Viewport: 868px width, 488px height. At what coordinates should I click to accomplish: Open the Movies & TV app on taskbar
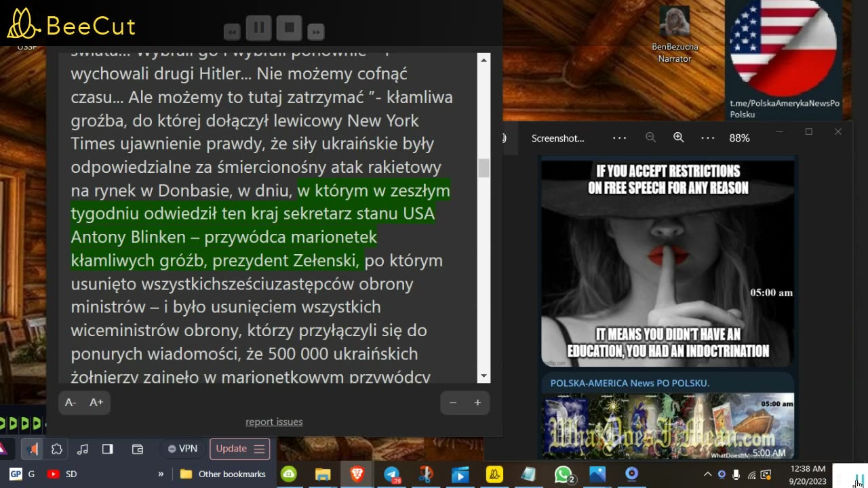460,474
